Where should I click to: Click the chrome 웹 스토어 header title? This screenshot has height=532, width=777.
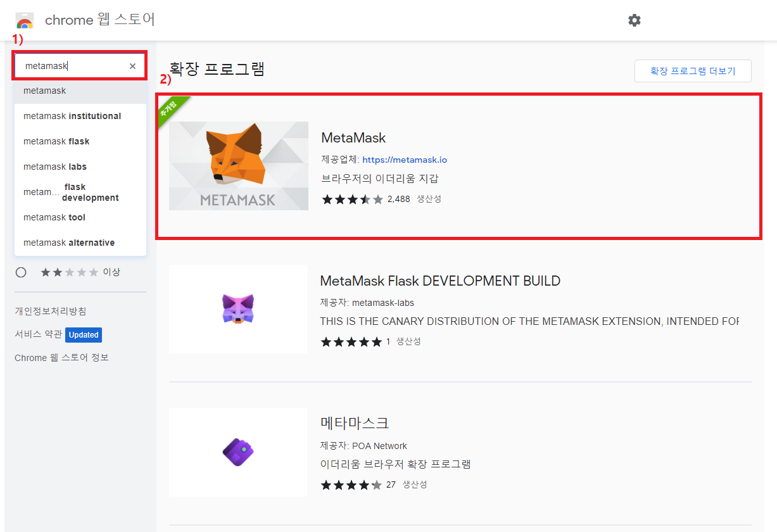click(100, 20)
